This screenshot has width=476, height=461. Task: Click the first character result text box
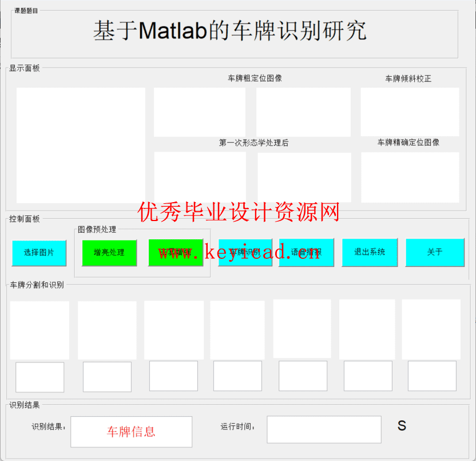pos(40,377)
